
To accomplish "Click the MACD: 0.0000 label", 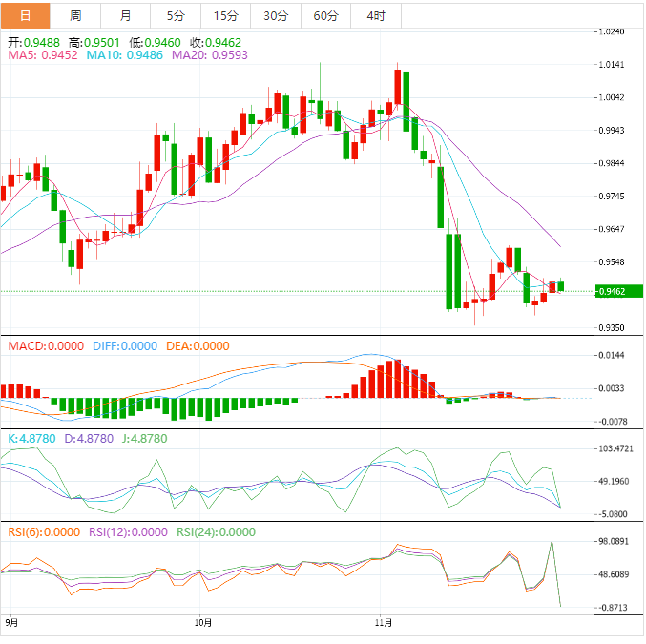I will (46, 346).
